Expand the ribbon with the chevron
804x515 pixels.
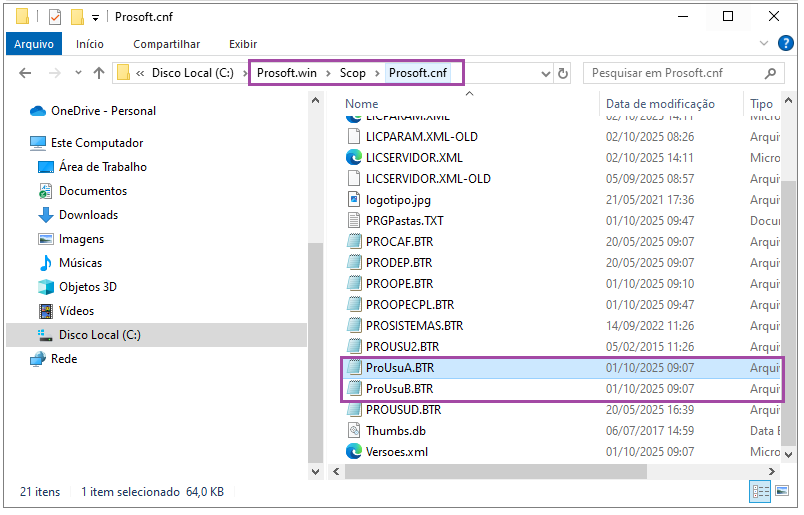pyautogui.click(x=763, y=44)
